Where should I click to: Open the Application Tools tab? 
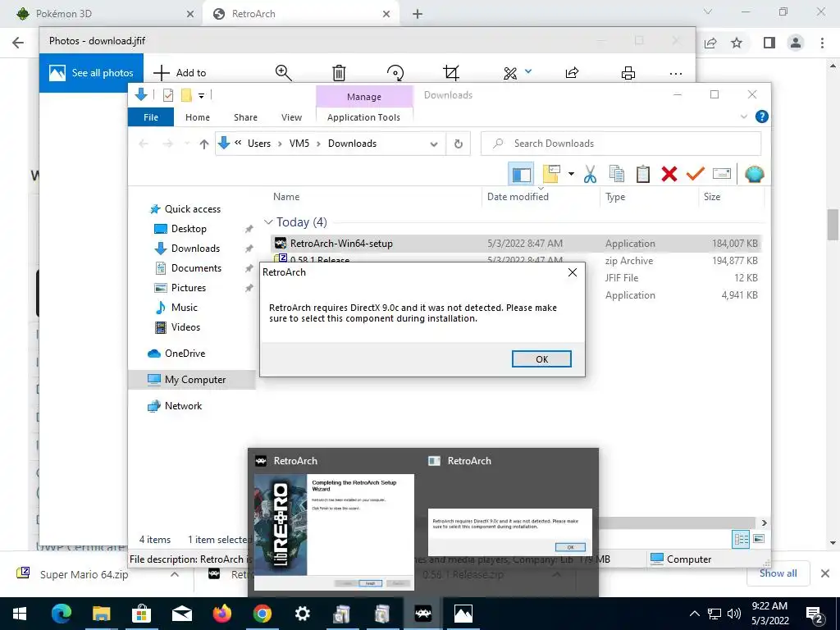pyautogui.click(x=363, y=117)
